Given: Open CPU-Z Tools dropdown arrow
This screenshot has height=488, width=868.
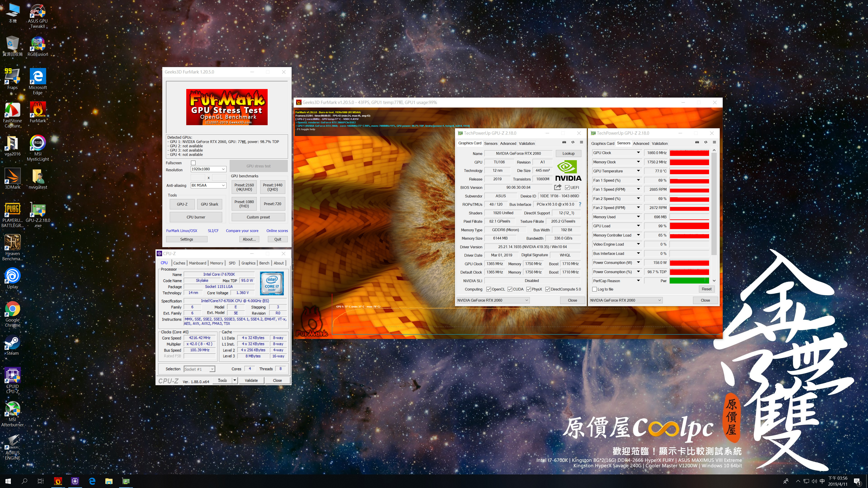Looking at the screenshot, I should (x=235, y=380).
